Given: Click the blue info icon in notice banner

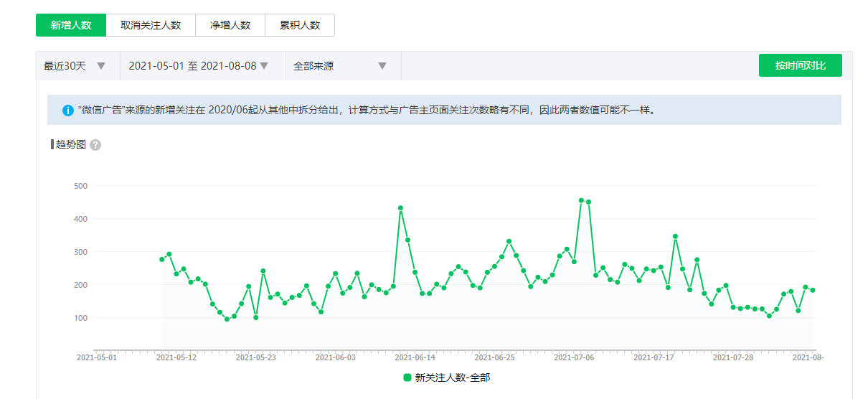Looking at the screenshot, I should [68, 111].
